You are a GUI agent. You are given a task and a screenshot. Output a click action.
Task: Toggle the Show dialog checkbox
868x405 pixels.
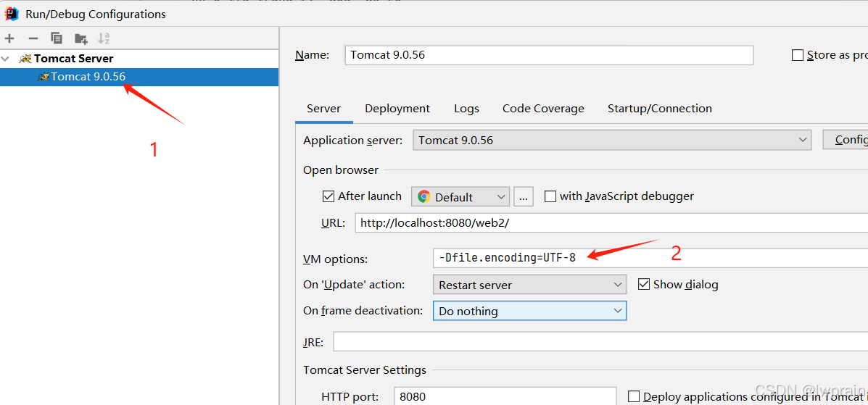pos(644,285)
